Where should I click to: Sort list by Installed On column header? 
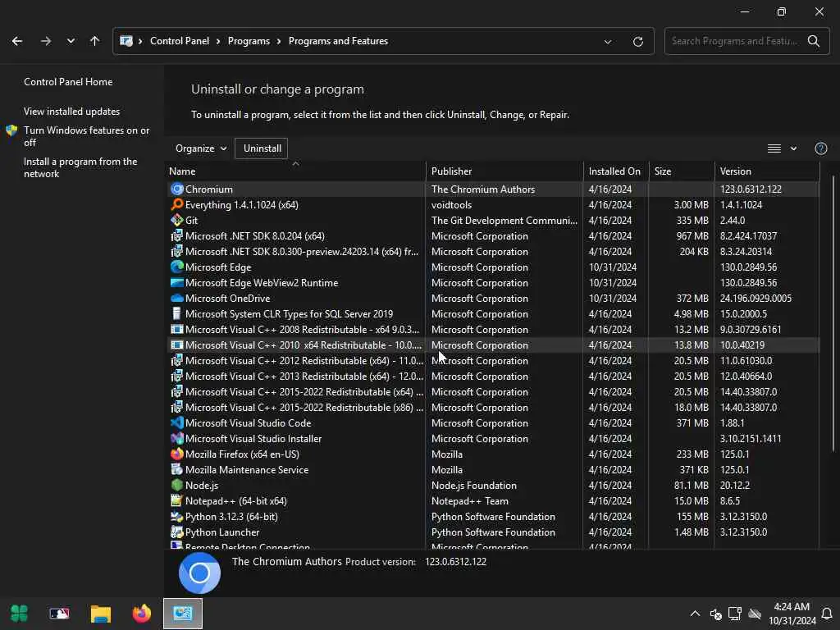click(x=615, y=171)
